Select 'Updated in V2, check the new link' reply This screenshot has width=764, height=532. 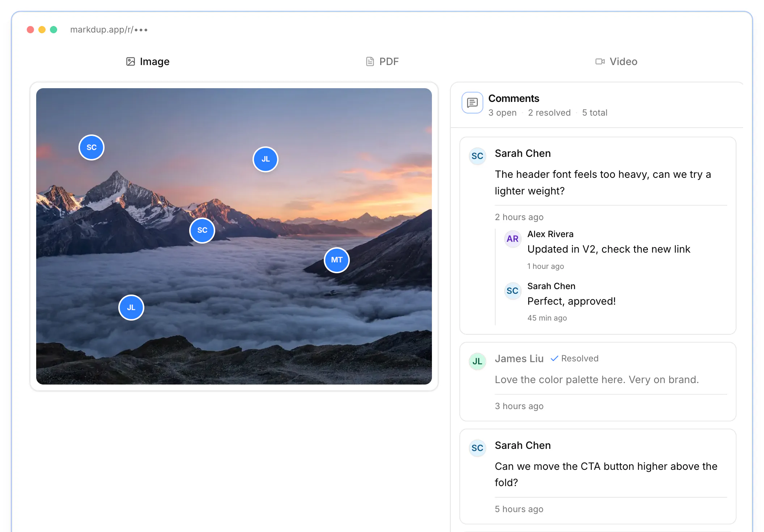[609, 249]
